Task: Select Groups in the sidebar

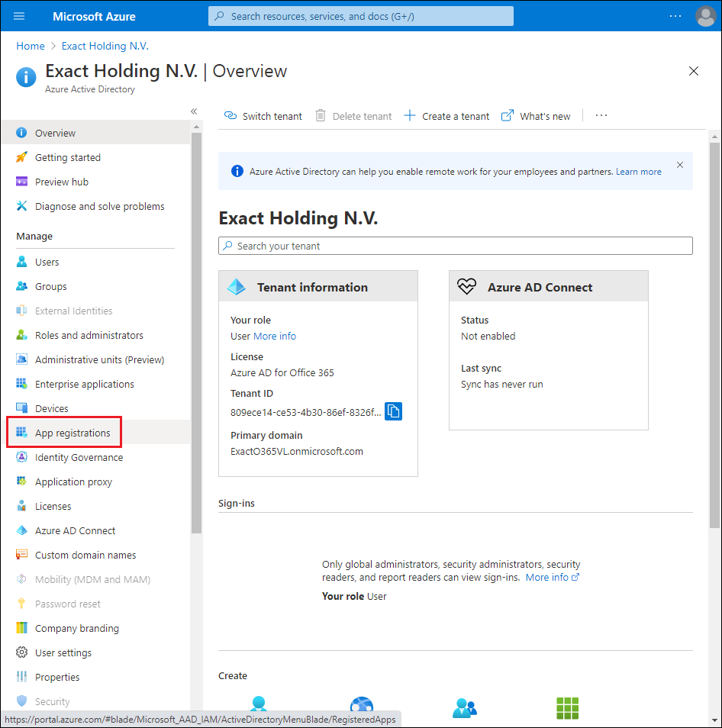Action: [x=49, y=285]
